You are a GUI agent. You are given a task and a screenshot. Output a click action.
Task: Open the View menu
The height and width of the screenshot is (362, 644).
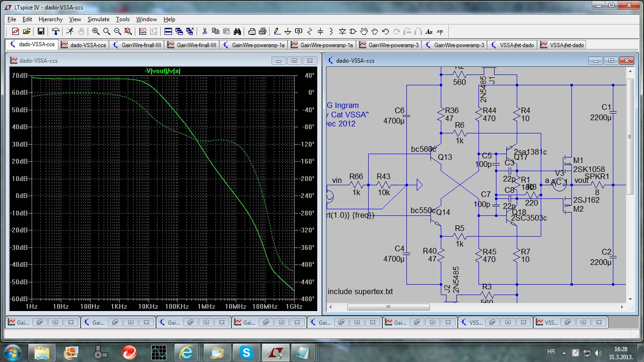click(75, 19)
